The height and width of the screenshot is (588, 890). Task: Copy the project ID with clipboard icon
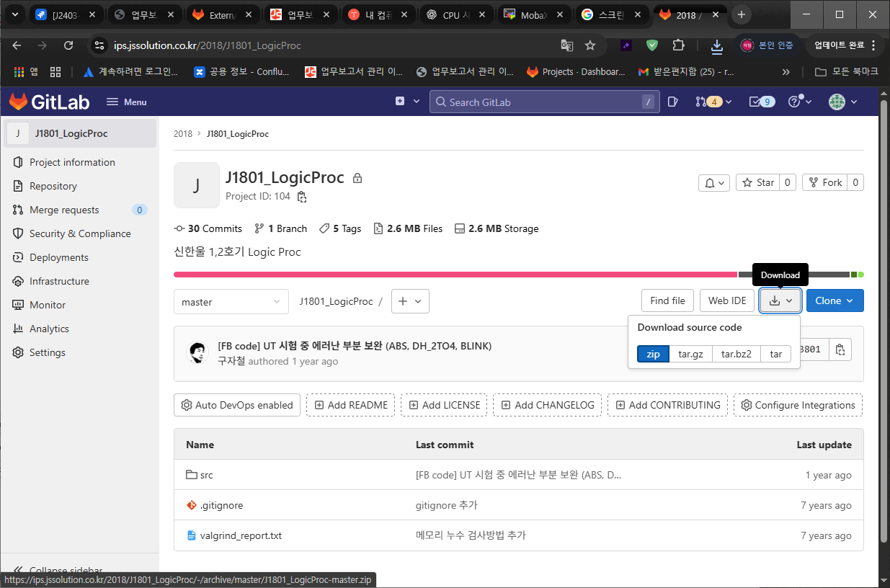click(302, 197)
